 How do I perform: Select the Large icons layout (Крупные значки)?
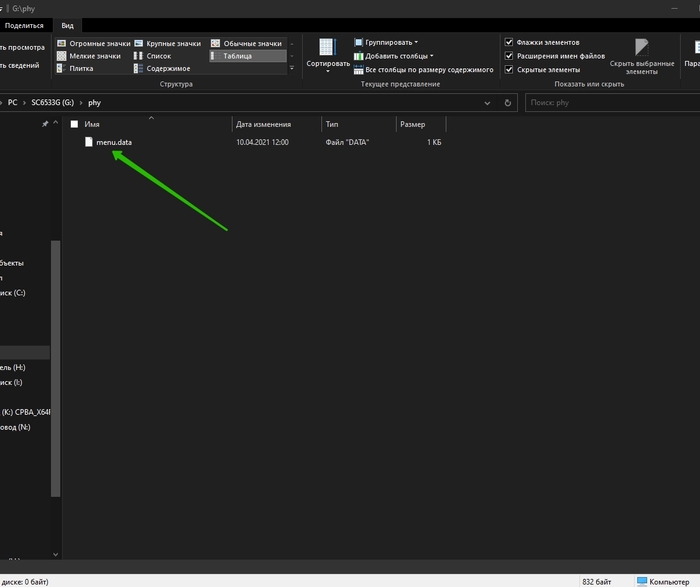[x=168, y=43]
